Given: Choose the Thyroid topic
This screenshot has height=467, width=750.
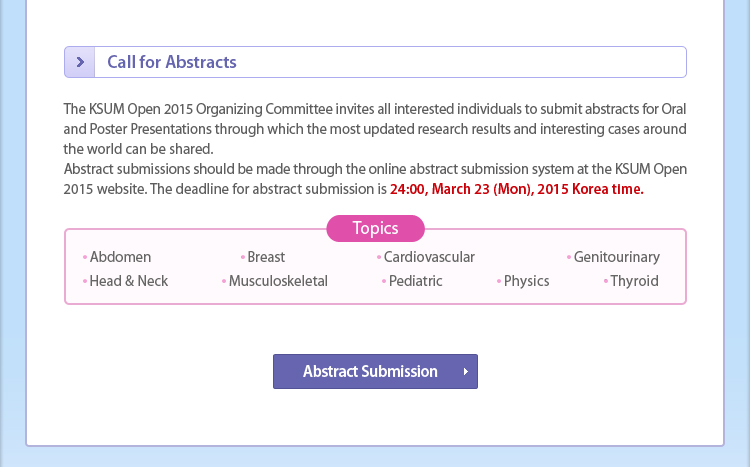Looking at the screenshot, I should tap(634, 281).
